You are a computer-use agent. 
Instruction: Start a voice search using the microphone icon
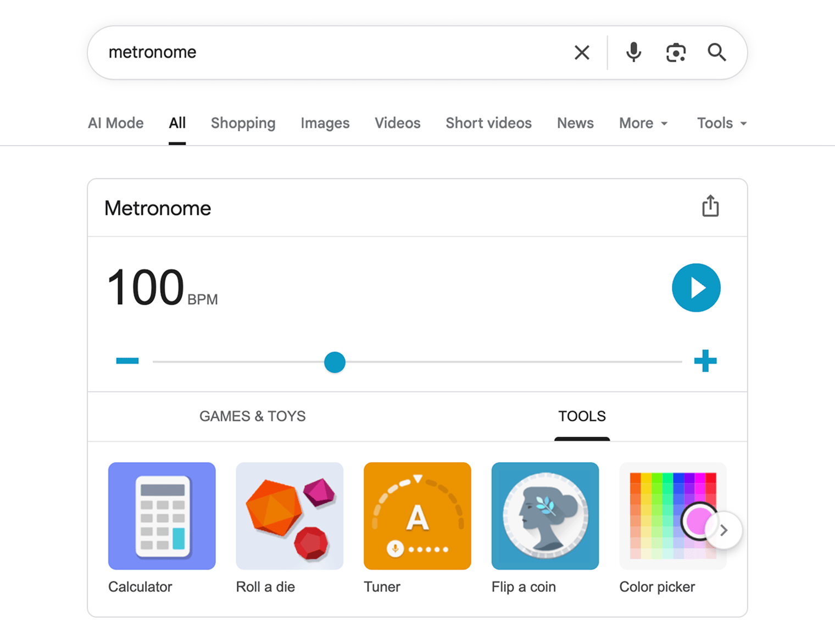click(633, 52)
